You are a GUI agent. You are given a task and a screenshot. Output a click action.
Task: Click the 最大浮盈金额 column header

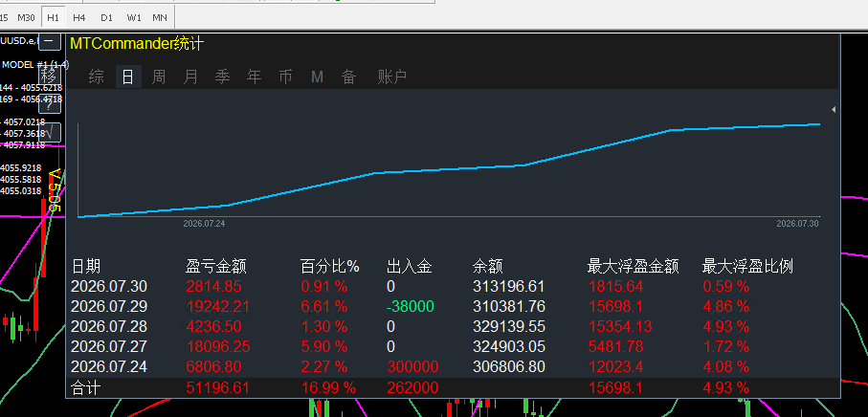[634, 267]
